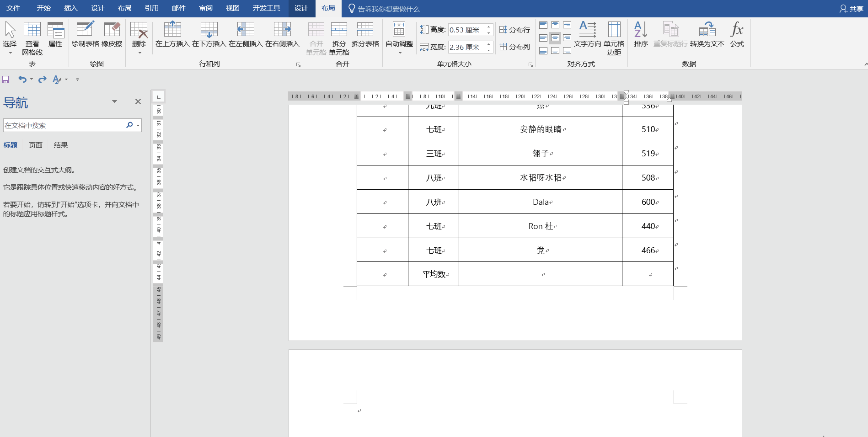
Task: Switch to the Review (审阅) tab
Action: [205, 8]
